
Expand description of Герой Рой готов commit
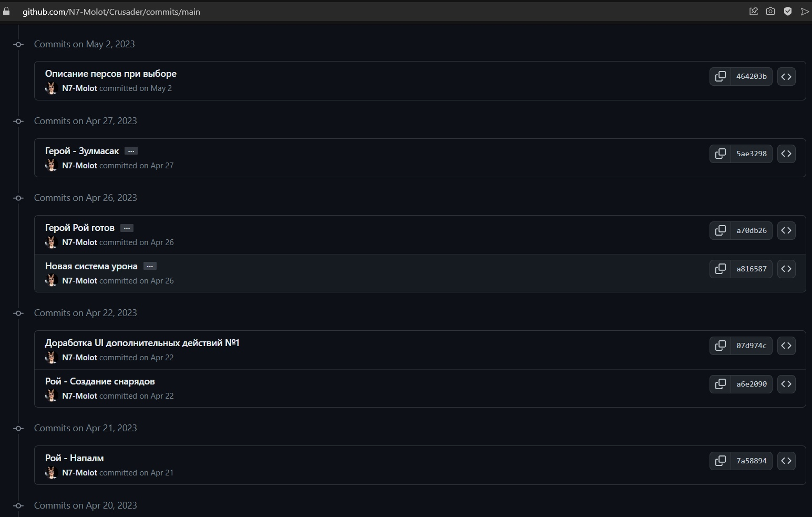point(127,228)
